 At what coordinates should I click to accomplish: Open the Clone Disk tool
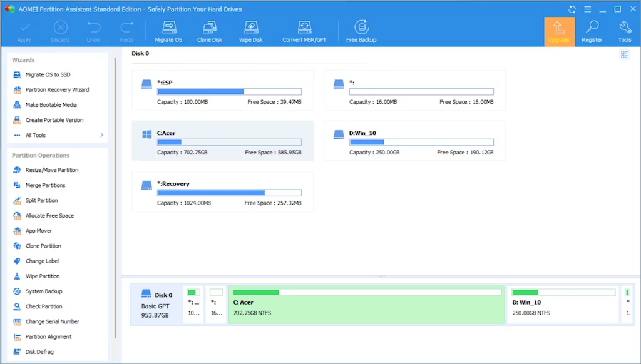209,31
